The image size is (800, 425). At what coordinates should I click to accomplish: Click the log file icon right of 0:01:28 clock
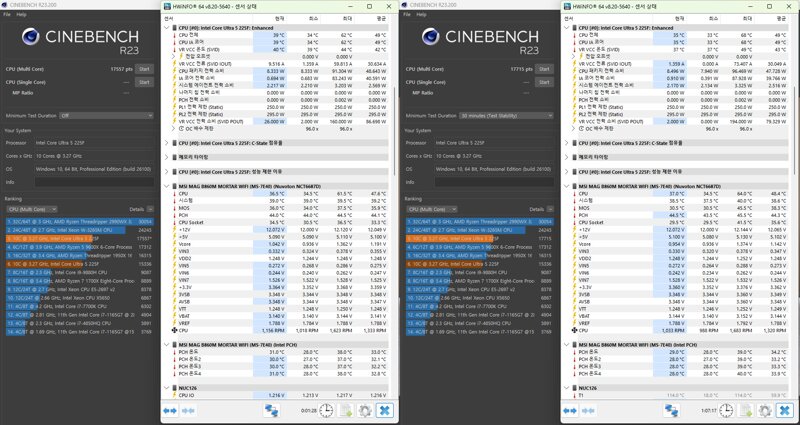pyautogui.click(x=346, y=410)
